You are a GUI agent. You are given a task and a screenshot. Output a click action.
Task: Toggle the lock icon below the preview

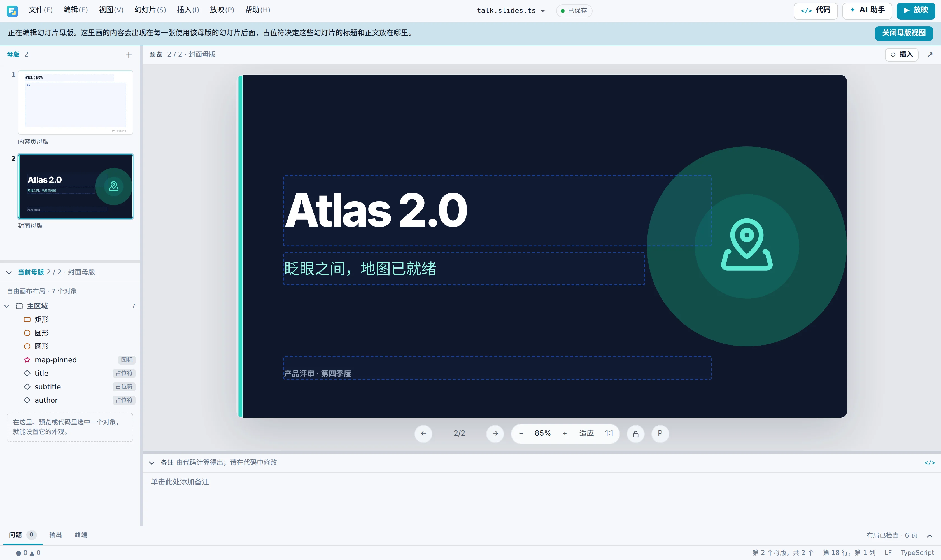636,434
